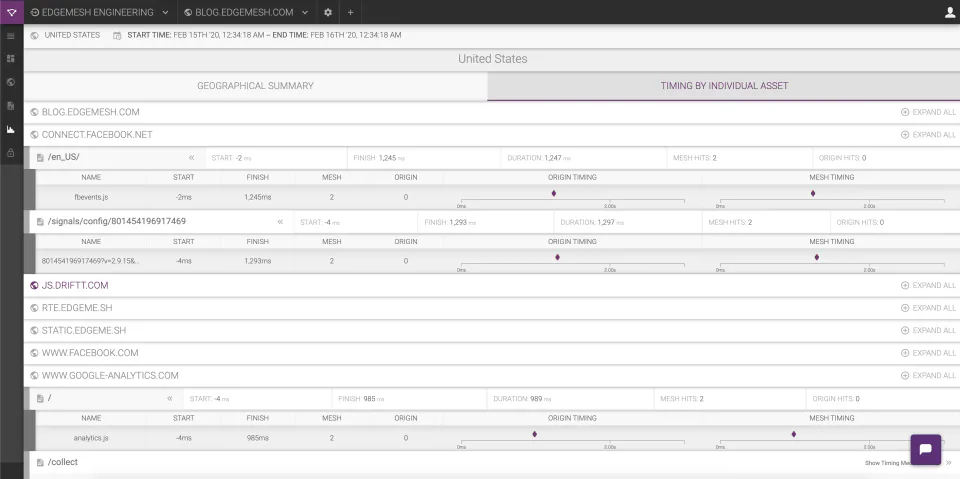Click the JS.DRIFTT.COM globe icon

coord(34,285)
